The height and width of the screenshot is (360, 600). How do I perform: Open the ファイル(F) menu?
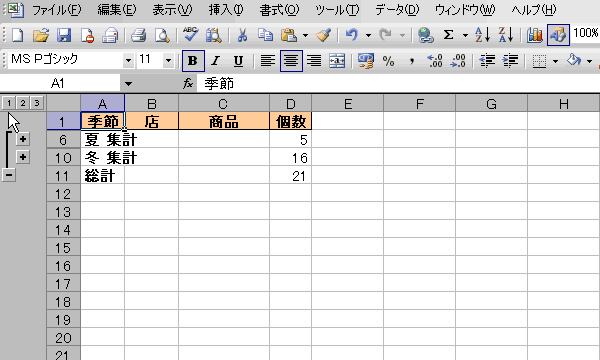click(56, 10)
